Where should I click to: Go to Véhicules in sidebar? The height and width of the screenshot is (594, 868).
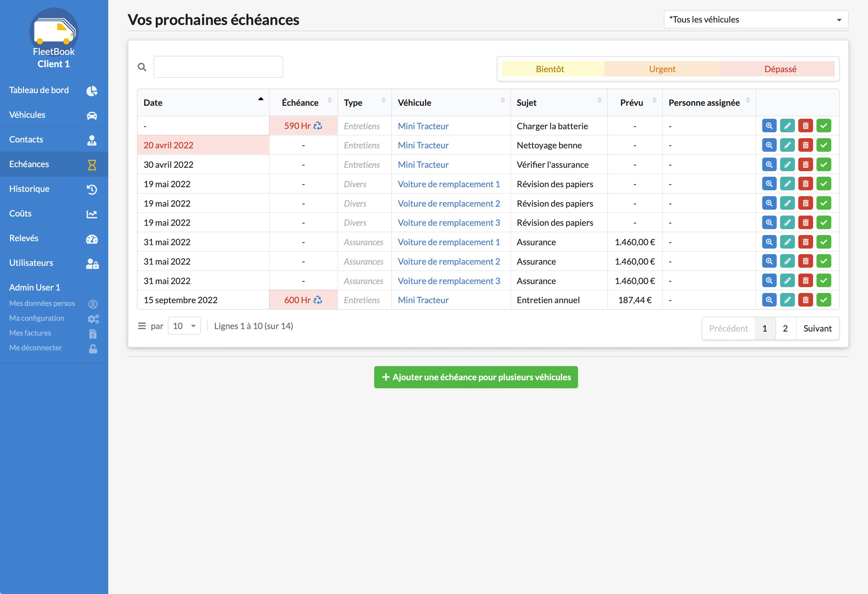click(54, 115)
